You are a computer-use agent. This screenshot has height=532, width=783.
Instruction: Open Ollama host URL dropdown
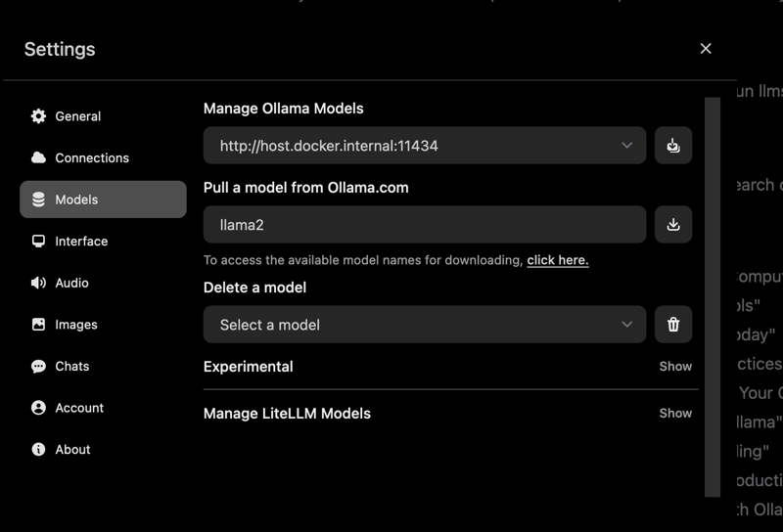click(x=425, y=146)
